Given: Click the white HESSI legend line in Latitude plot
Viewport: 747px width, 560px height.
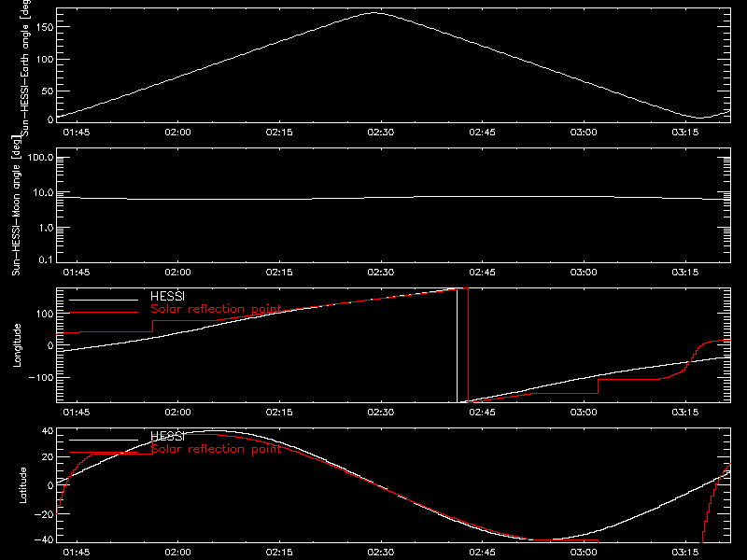Looking at the screenshot, I should point(104,440).
